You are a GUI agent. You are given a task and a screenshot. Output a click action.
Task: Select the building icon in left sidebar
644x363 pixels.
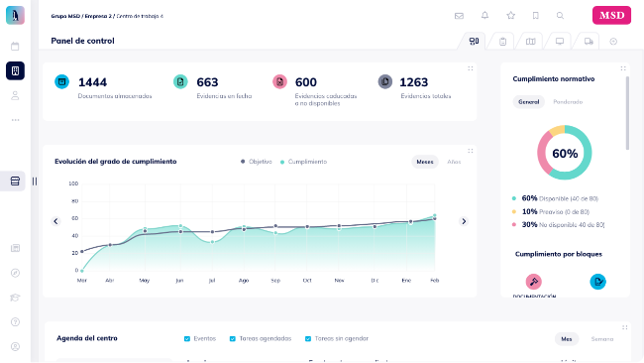(x=15, y=70)
